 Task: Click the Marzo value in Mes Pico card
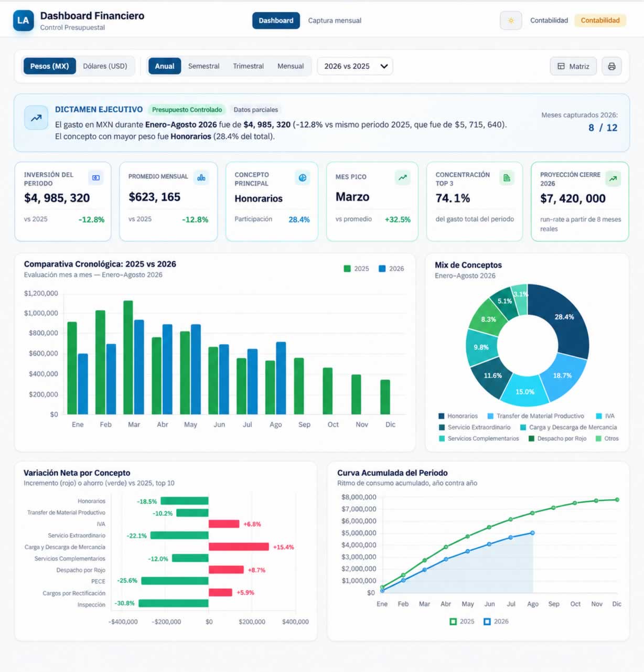pos(352,197)
